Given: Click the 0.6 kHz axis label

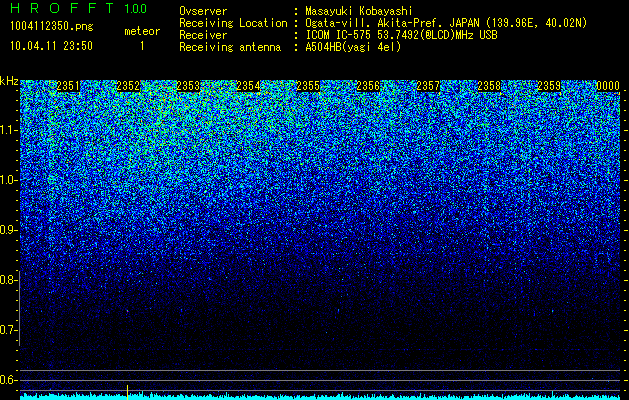Looking at the screenshot, I should tap(8, 380).
